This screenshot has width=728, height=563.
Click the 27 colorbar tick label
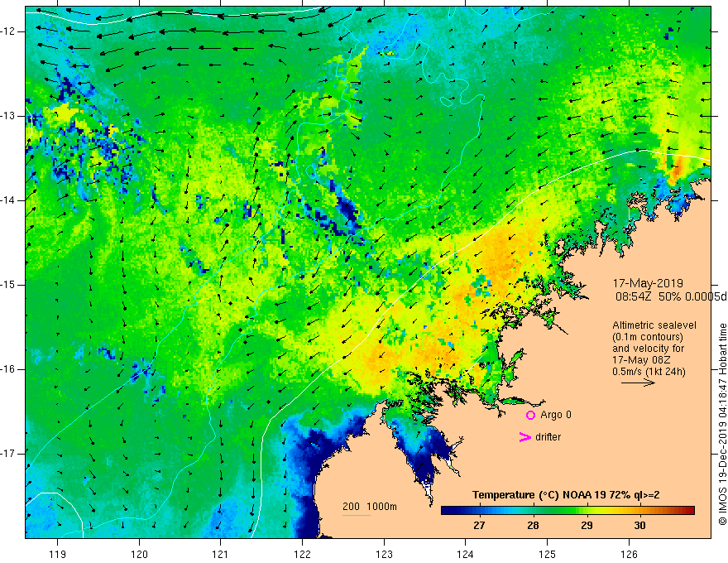(479, 526)
